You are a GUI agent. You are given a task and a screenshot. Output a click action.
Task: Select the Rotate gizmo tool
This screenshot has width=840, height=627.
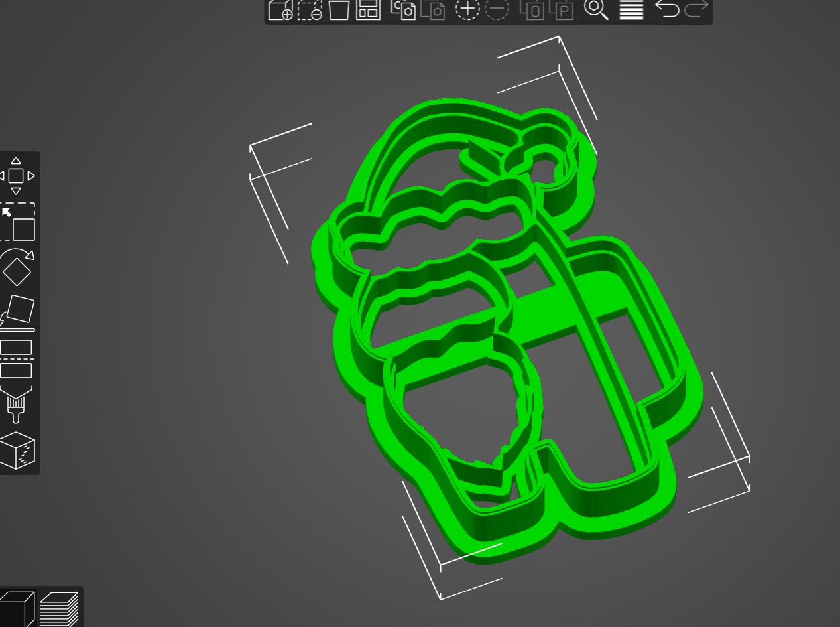pyautogui.click(x=17, y=267)
